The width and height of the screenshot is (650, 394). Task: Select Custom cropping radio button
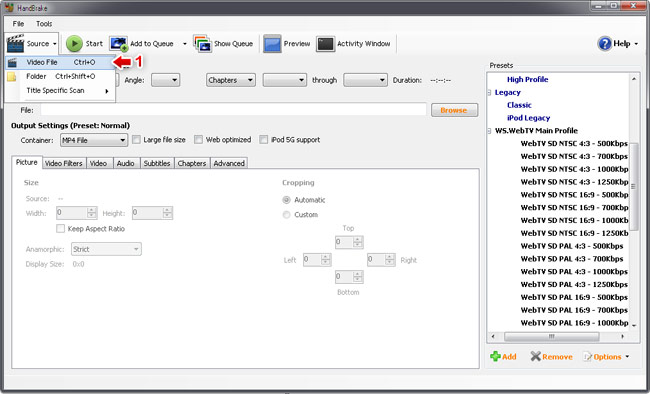(286, 214)
